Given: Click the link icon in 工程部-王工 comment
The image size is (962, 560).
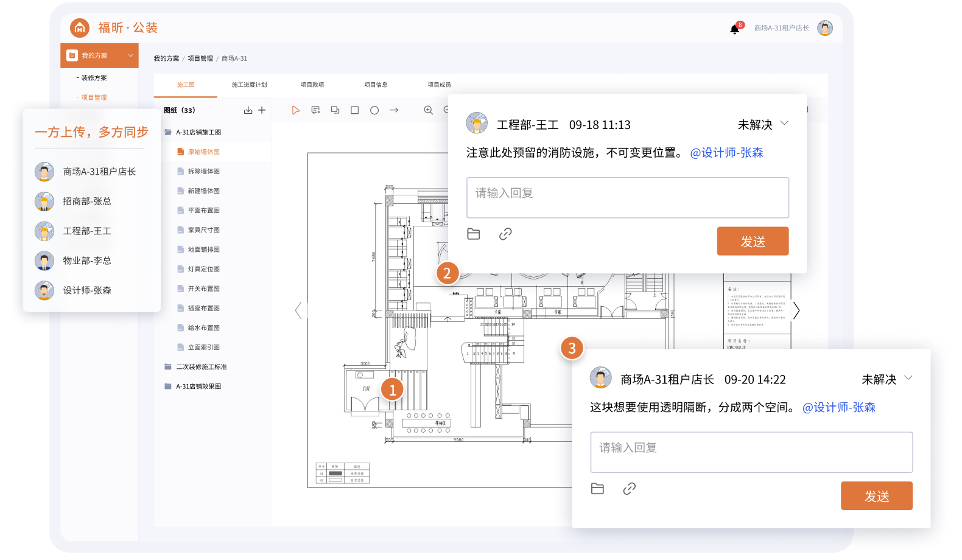Looking at the screenshot, I should click(505, 234).
